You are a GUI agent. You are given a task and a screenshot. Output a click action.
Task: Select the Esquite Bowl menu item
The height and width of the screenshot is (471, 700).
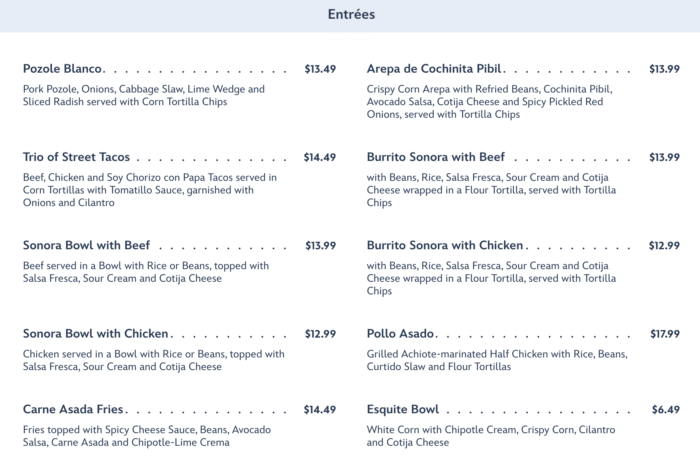tap(403, 409)
